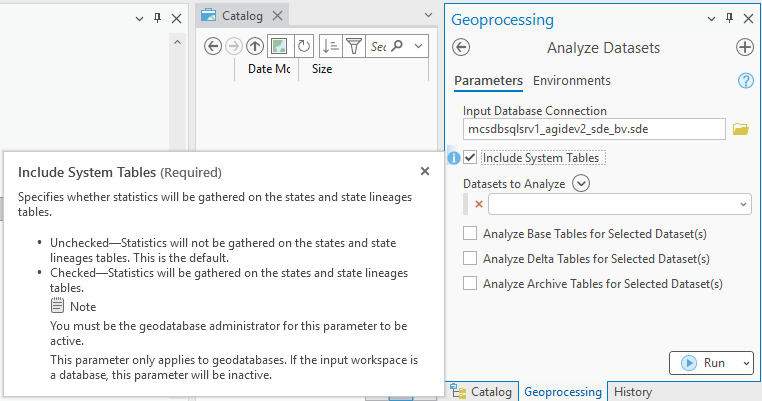The height and width of the screenshot is (401, 762).
Task: Open the Catalog filter funnel
Action: [x=353, y=46]
